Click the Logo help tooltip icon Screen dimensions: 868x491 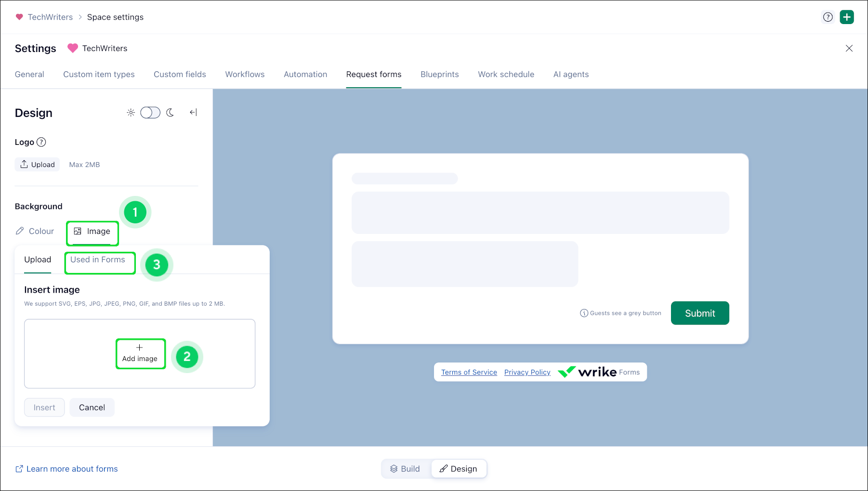(x=41, y=142)
